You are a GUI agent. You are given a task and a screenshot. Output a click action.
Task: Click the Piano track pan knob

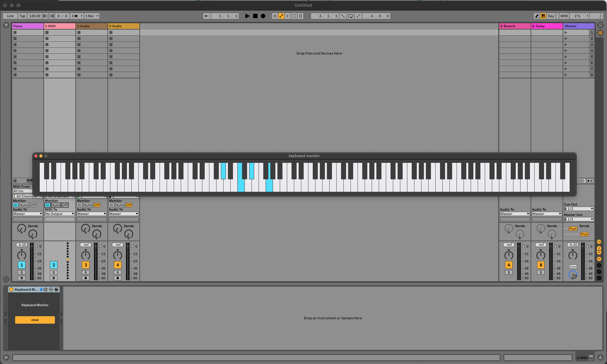tap(22, 255)
